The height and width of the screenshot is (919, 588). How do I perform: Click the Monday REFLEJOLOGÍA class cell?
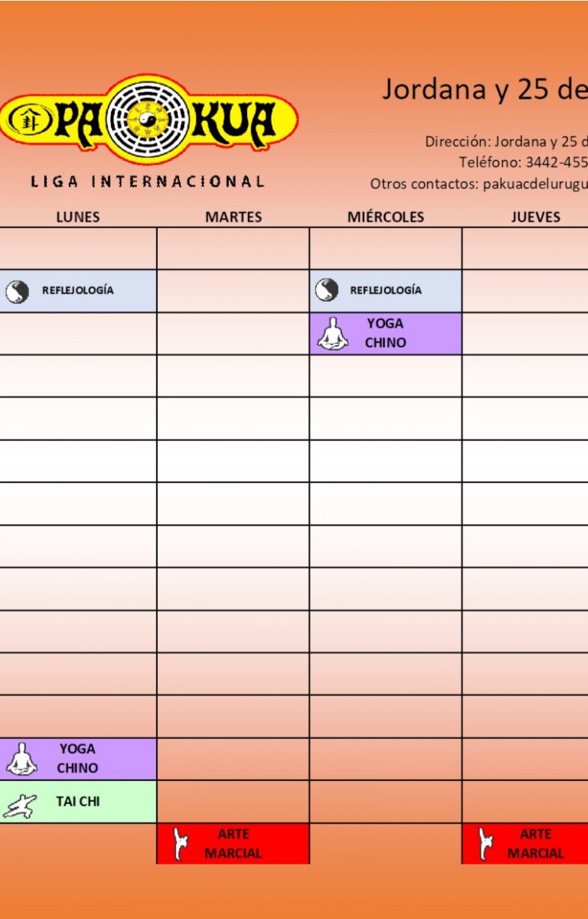click(78, 291)
